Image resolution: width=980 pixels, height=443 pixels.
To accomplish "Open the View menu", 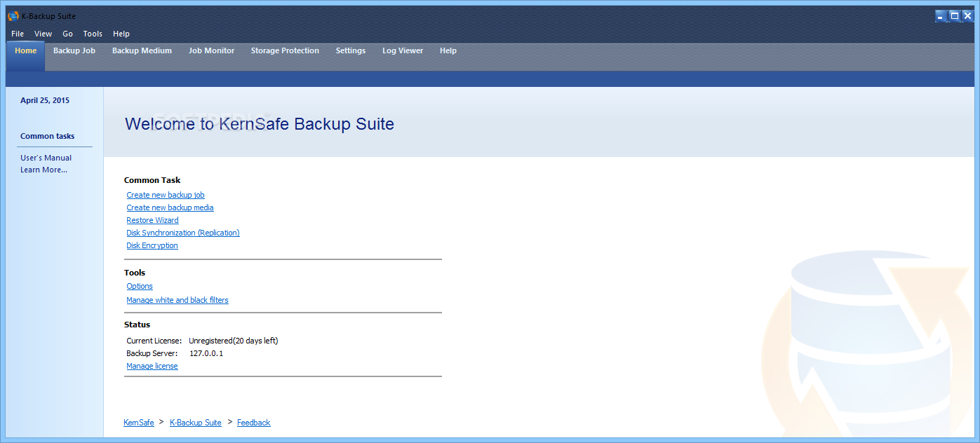I will pyautogui.click(x=43, y=34).
